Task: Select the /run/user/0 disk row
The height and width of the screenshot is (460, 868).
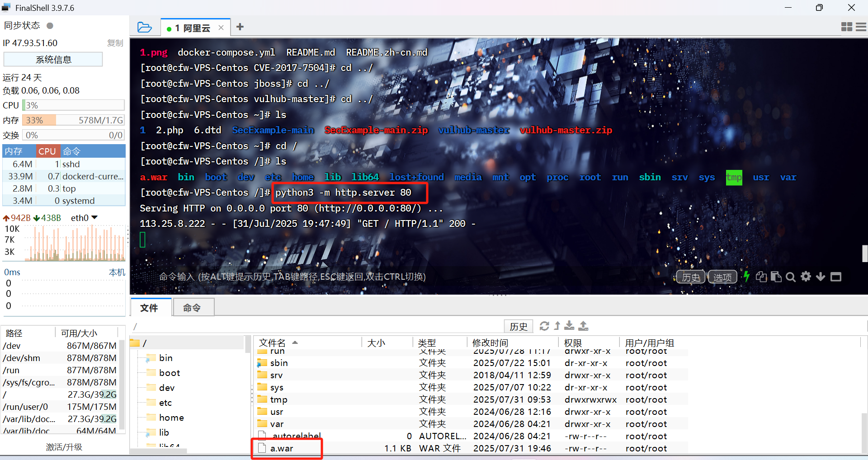Action: pyautogui.click(x=60, y=407)
